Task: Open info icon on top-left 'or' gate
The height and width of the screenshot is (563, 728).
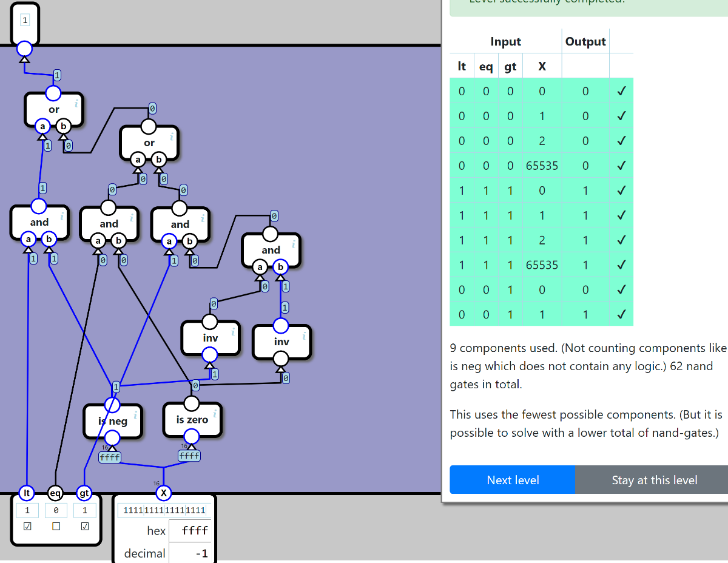Action: 76,104
